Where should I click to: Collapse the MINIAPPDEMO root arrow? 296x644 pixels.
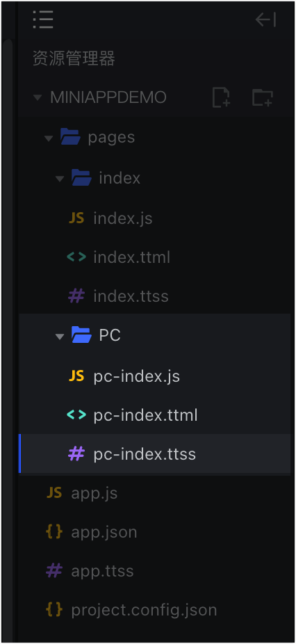[38, 98]
